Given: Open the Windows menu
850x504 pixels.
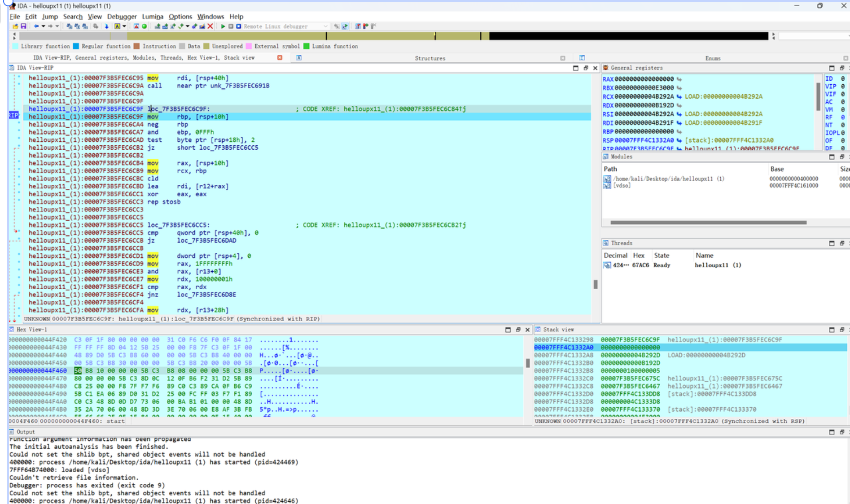Looking at the screenshot, I should click(210, 17).
